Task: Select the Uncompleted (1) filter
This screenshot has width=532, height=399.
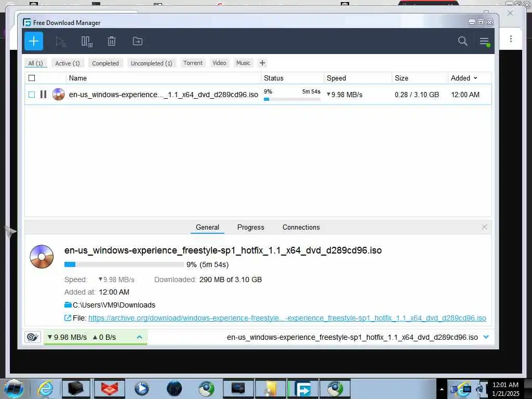Action: pos(151,63)
